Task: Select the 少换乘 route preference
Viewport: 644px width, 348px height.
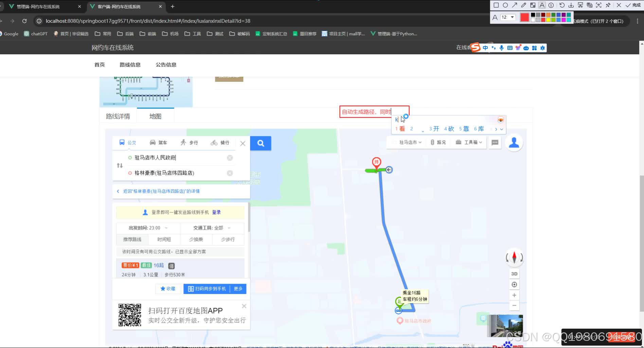Action: 196,240
